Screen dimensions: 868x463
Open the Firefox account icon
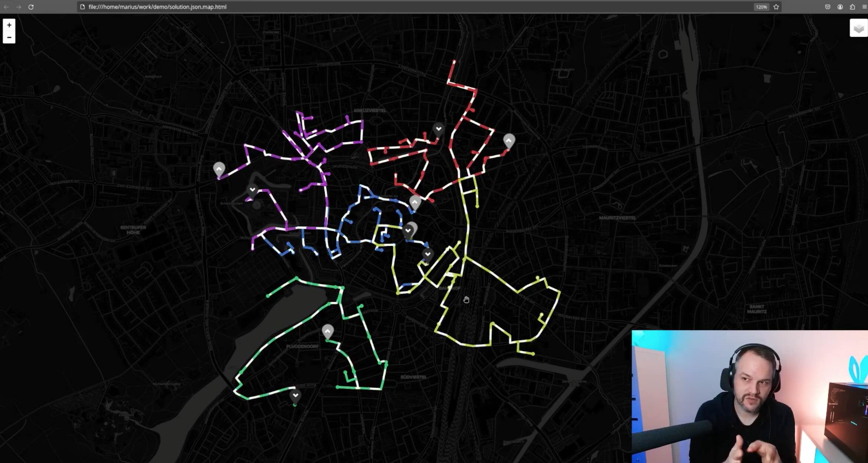pos(840,7)
